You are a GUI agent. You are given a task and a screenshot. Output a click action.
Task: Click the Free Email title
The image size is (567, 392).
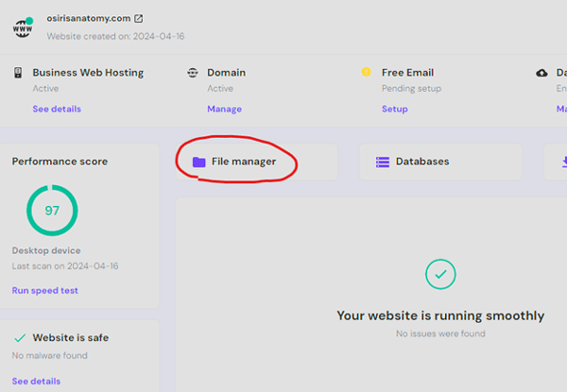[407, 73]
